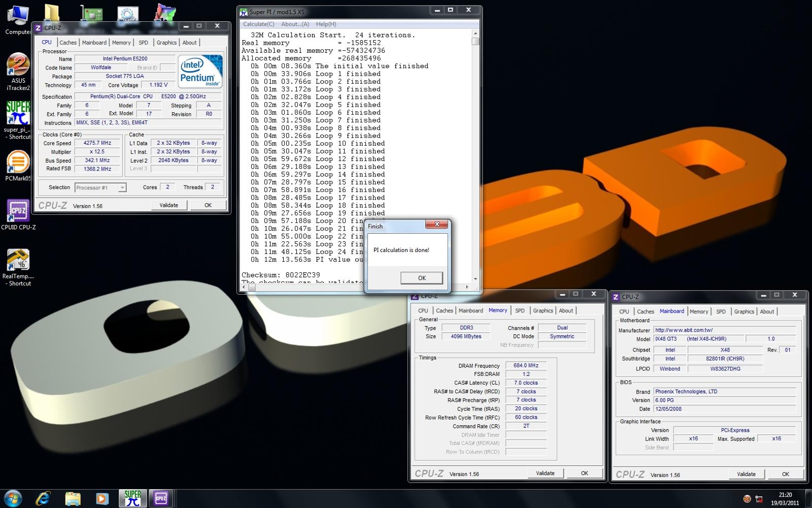812x508 pixels.
Task: Open the PCMark05 desktop icon
Action: 18,166
